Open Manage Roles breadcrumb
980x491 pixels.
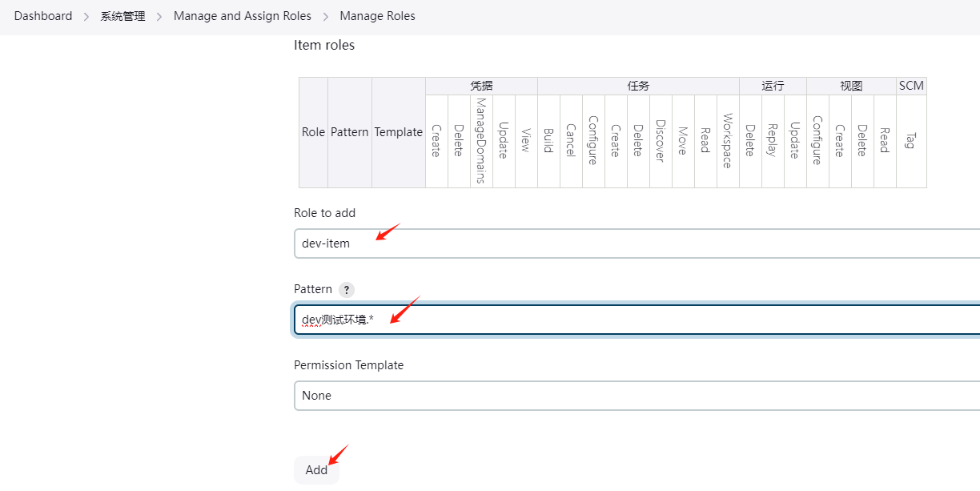(378, 16)
